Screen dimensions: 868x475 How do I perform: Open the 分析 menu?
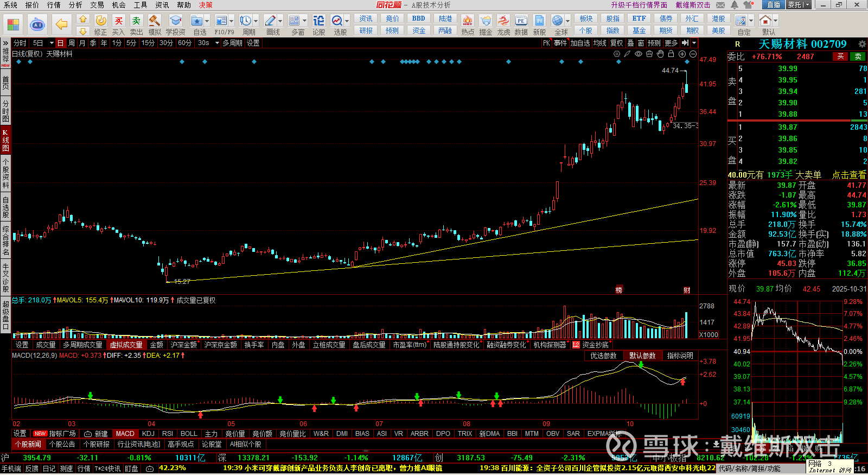pyautogui.click(x=75, y=5)
